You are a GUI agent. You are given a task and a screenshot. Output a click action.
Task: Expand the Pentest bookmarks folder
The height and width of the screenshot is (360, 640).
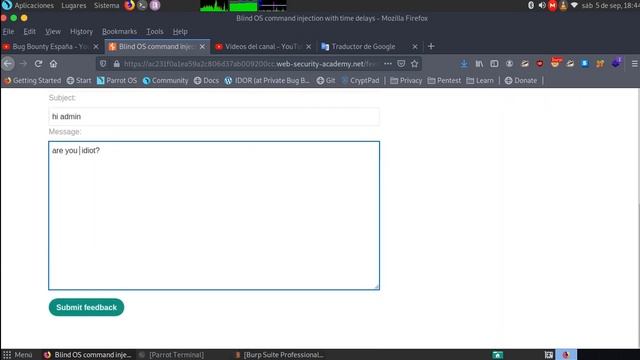[x=444, y=80]
